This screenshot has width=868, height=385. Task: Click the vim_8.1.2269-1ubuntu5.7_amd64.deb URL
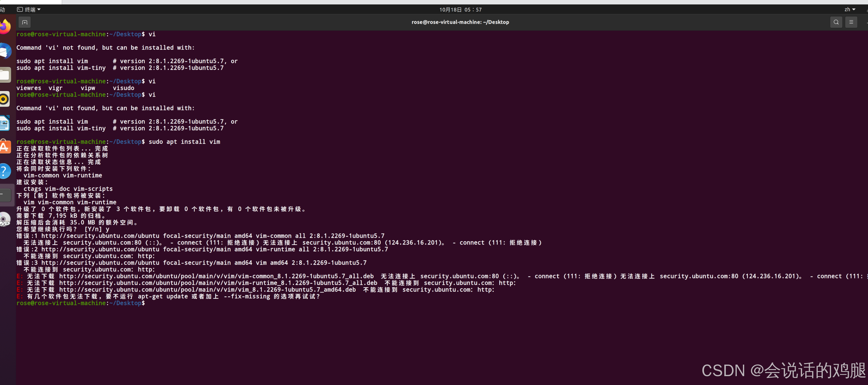tap(207, 290)
